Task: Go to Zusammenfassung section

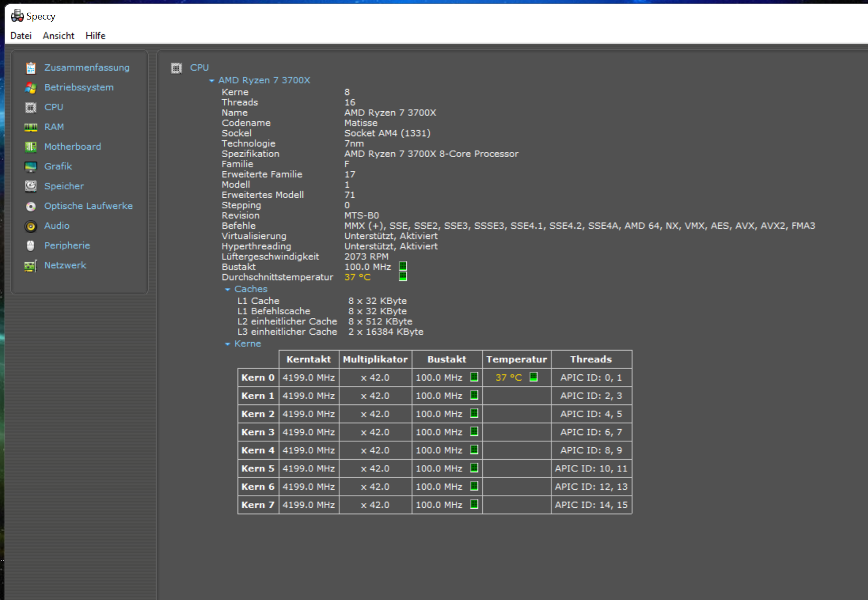Action: pos(87,67)
